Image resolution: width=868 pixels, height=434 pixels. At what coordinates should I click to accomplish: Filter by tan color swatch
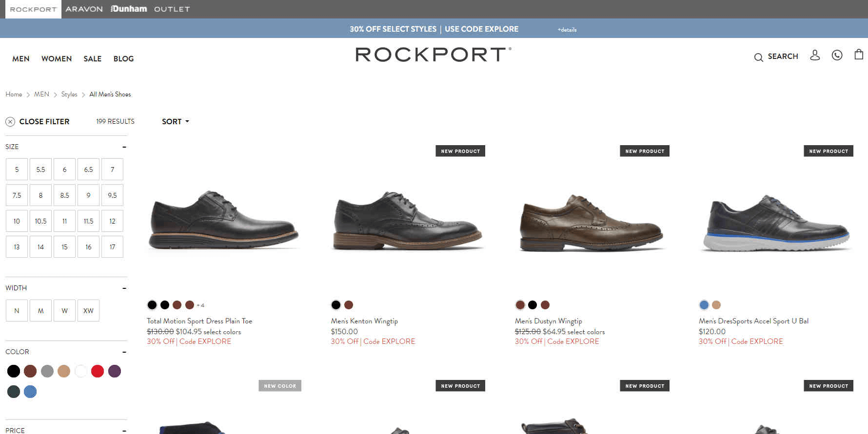coord(64,371)
